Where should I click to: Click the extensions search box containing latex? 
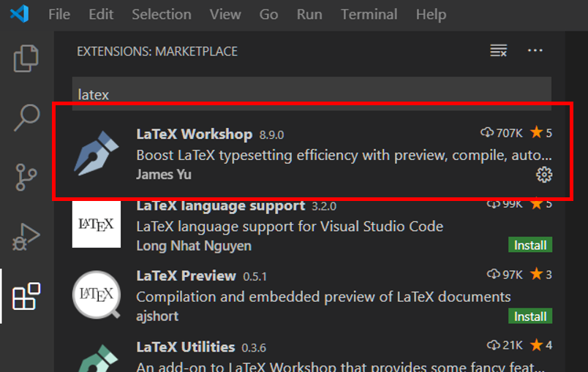[x=311, y=95]
